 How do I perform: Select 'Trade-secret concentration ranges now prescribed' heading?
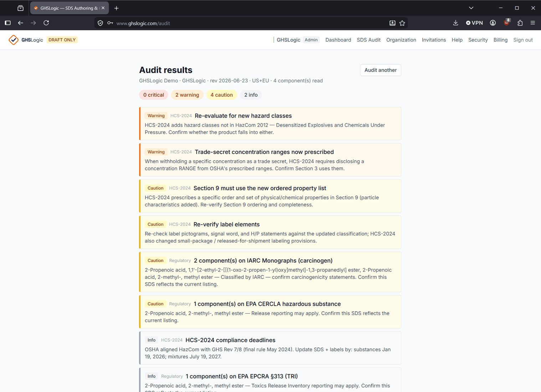[264, 152]
